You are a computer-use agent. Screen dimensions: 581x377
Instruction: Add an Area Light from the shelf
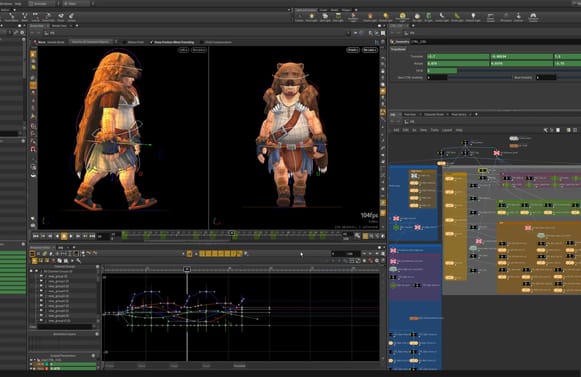338,17
